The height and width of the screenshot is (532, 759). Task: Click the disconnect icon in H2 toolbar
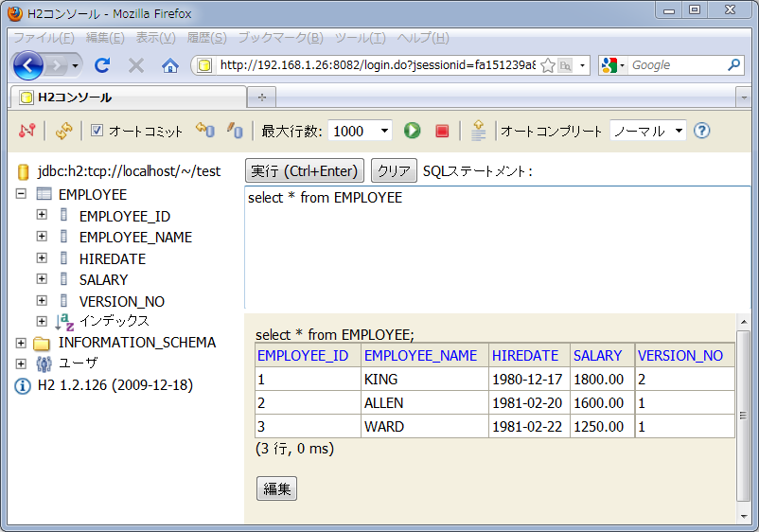26,131
